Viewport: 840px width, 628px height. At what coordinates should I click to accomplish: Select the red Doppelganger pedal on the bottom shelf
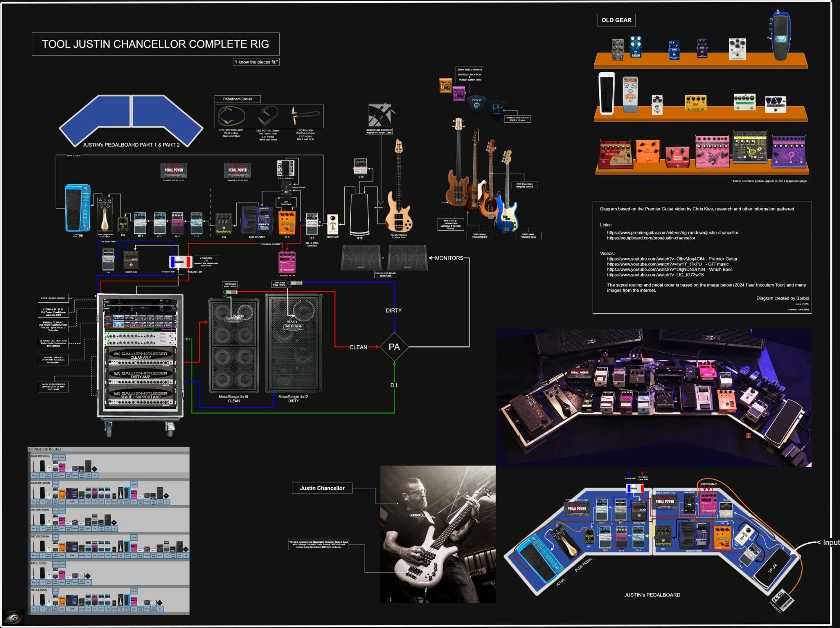click(x=615, y=154)
